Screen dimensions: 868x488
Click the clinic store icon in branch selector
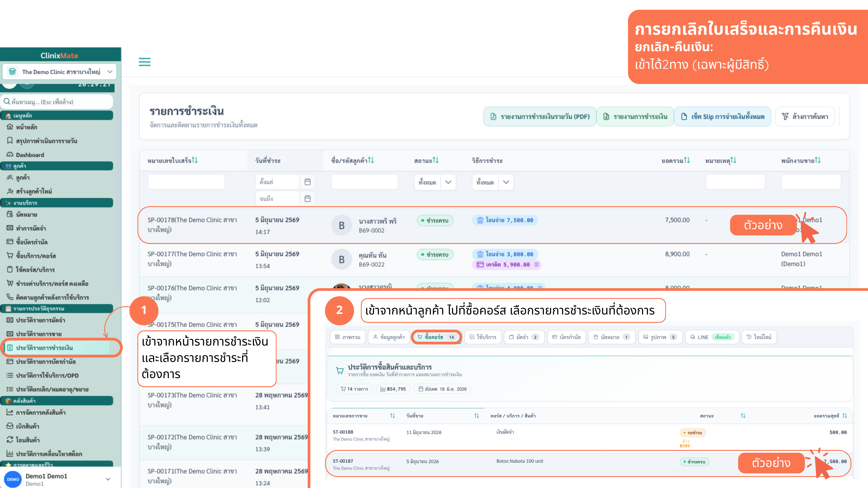[12, 72]
